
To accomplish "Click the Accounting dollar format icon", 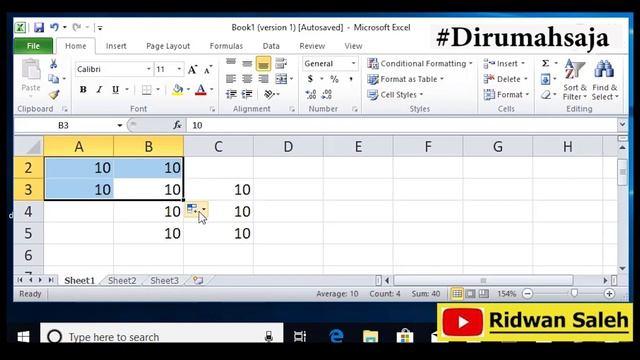I will pos(310,79).
